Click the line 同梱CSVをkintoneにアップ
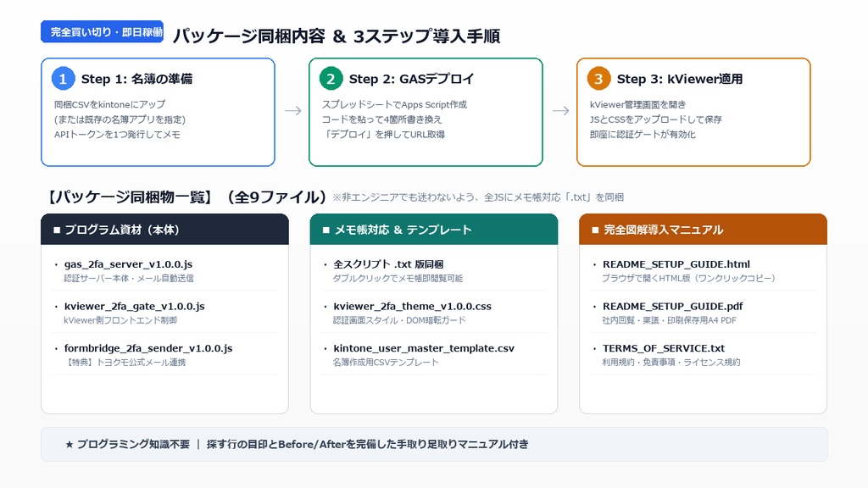Screen dimensions: 868x488 [x=109, y=104]
